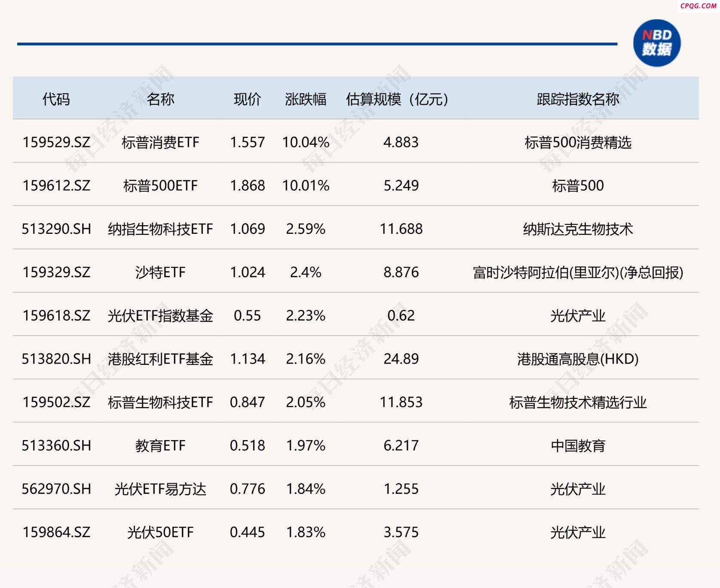Click code 159502.SZ
Viewport: 720px width, 588px height.
coord(56,402)
